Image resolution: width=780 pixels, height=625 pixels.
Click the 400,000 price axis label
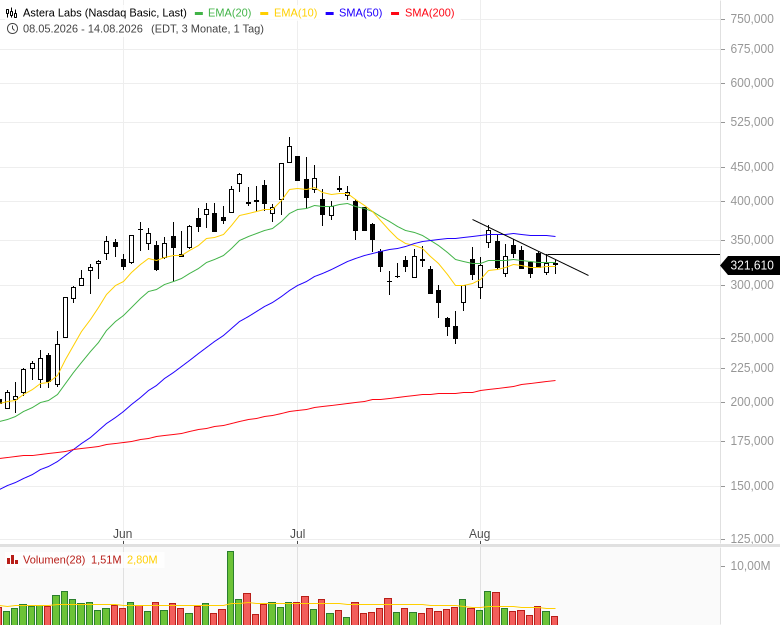752,201
